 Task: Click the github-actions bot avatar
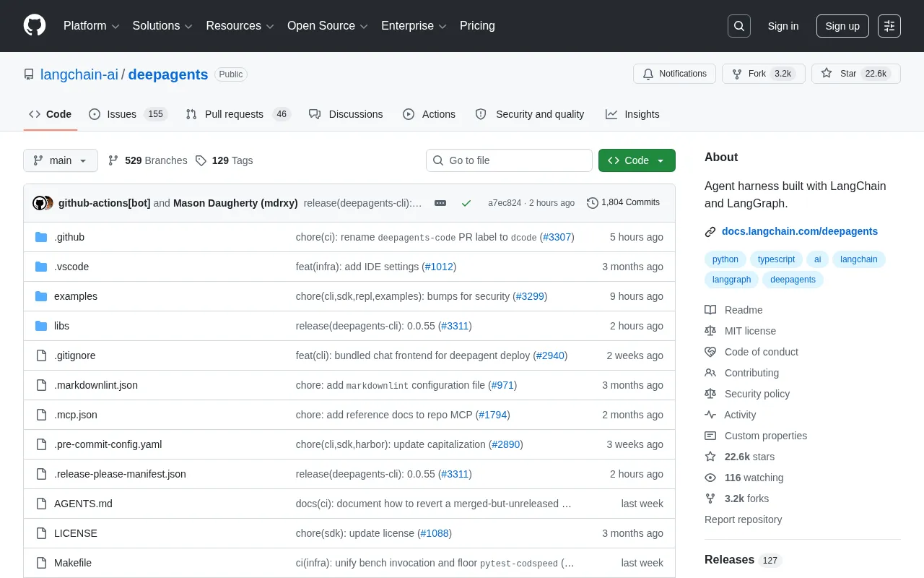39,203
